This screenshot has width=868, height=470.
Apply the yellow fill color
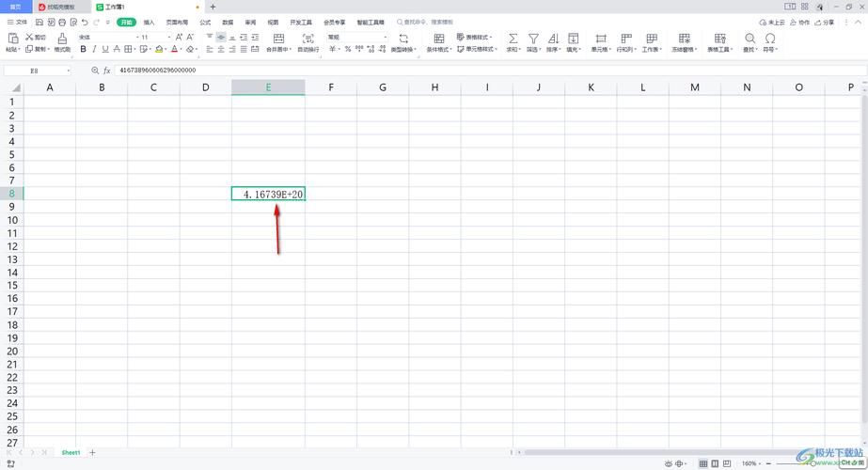point(159,49)
